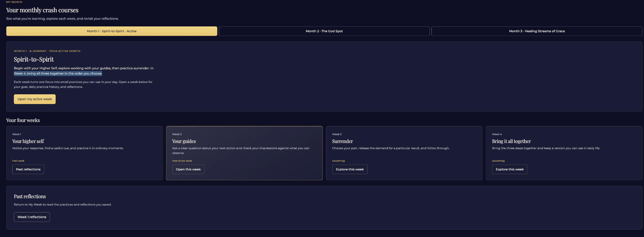Click the Bring it all together card title
Screen dimensions: 644x237
tap(511, 141)
